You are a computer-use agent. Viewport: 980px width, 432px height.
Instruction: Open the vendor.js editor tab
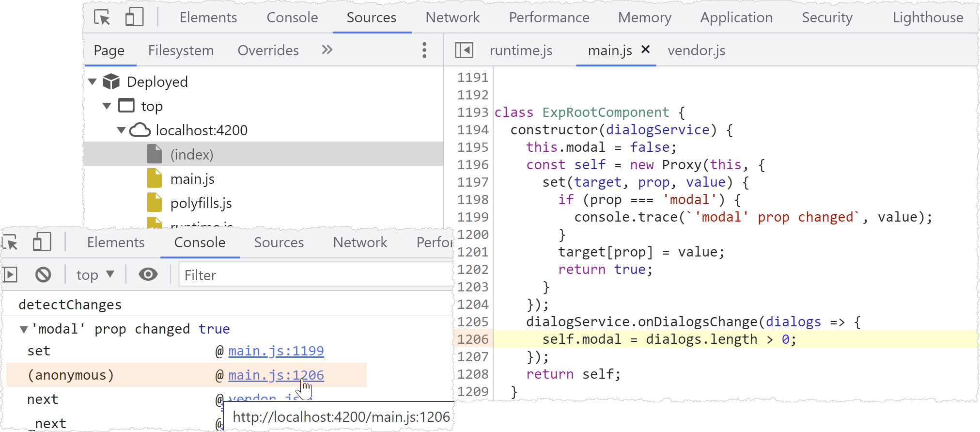point(696,50)
